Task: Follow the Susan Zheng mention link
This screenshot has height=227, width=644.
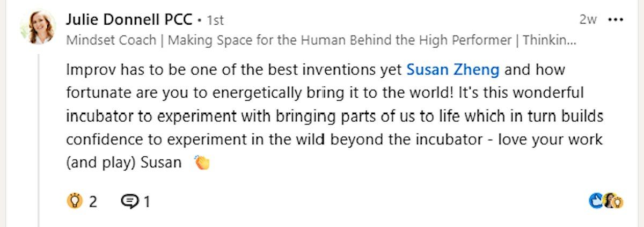Action: tap(453, 70)
